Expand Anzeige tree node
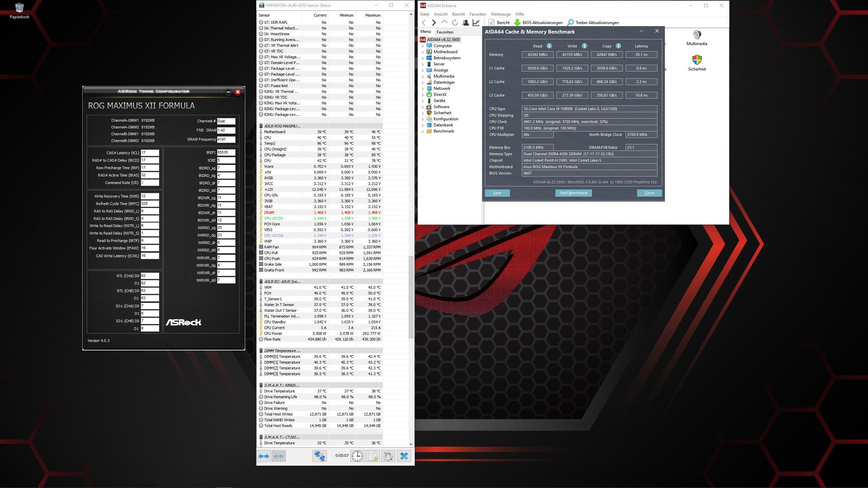The width and height of the screenshot is (868, 488). [x=423, y=70]
